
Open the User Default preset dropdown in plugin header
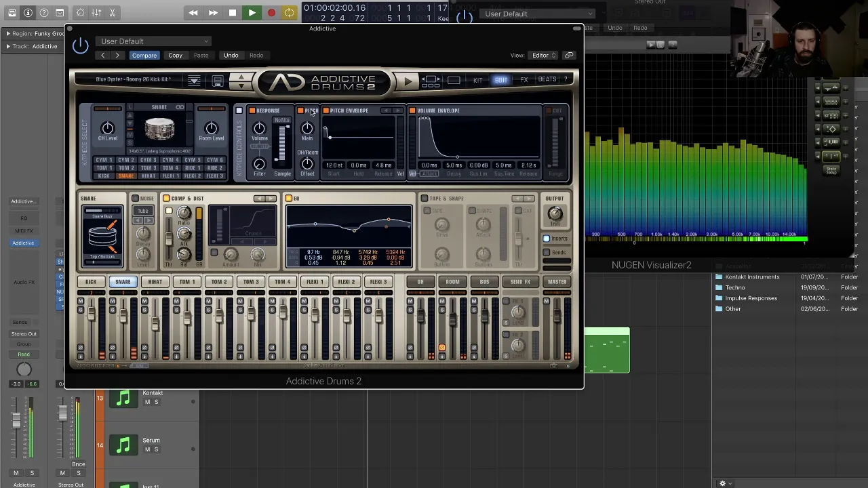tap(154, 41)
